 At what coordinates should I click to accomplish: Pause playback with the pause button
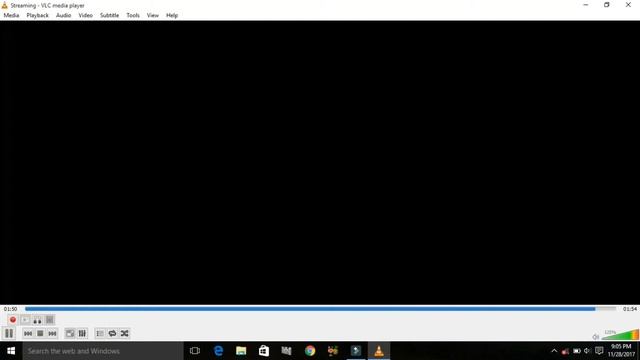pyautogui.click(x=9, y=333)
